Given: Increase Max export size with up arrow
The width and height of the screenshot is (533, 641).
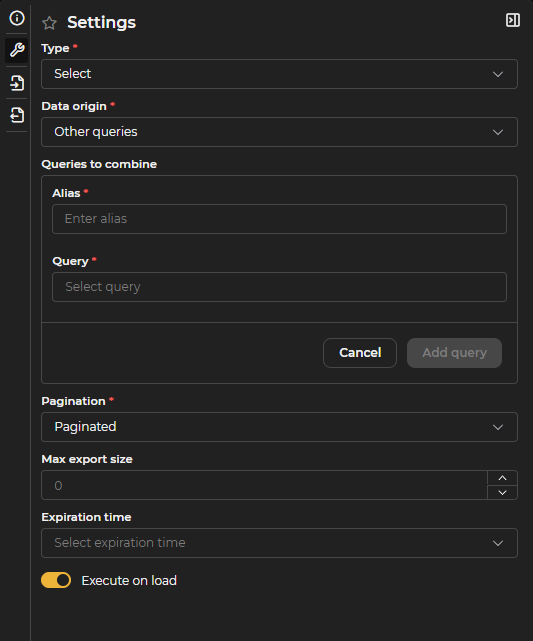Looking at the screenshot, I should [502, 478].
